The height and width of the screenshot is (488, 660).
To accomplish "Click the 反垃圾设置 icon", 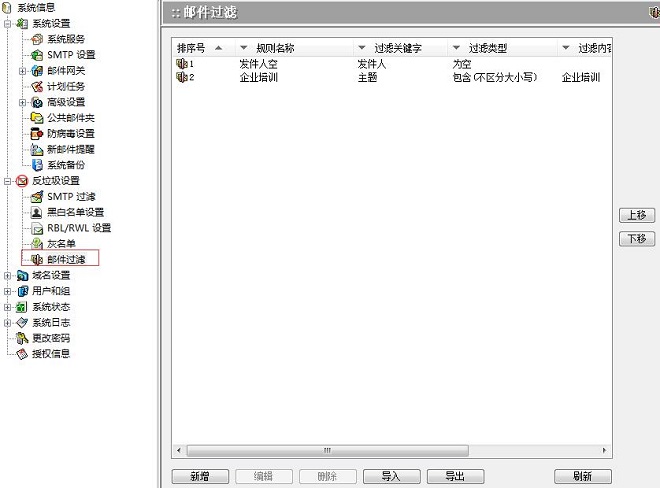I will pos(22,181).
